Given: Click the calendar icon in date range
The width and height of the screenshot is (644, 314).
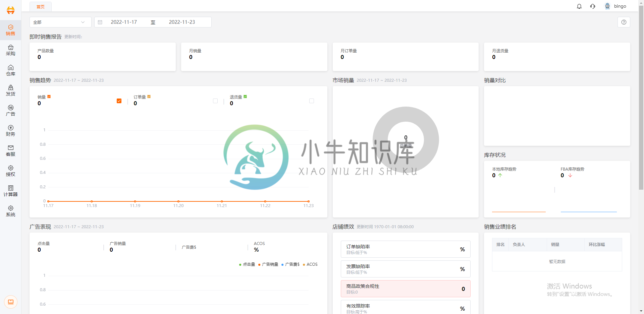Looking at the screenshot, I should [100, 22].
